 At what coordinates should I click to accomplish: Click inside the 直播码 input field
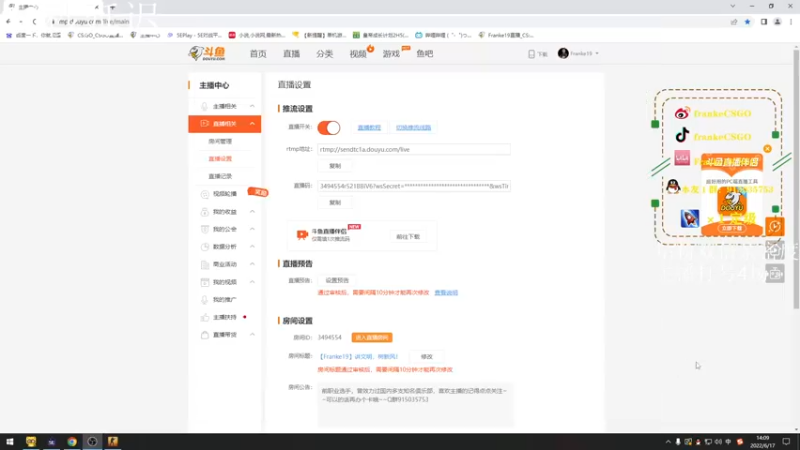click(414, 186)
